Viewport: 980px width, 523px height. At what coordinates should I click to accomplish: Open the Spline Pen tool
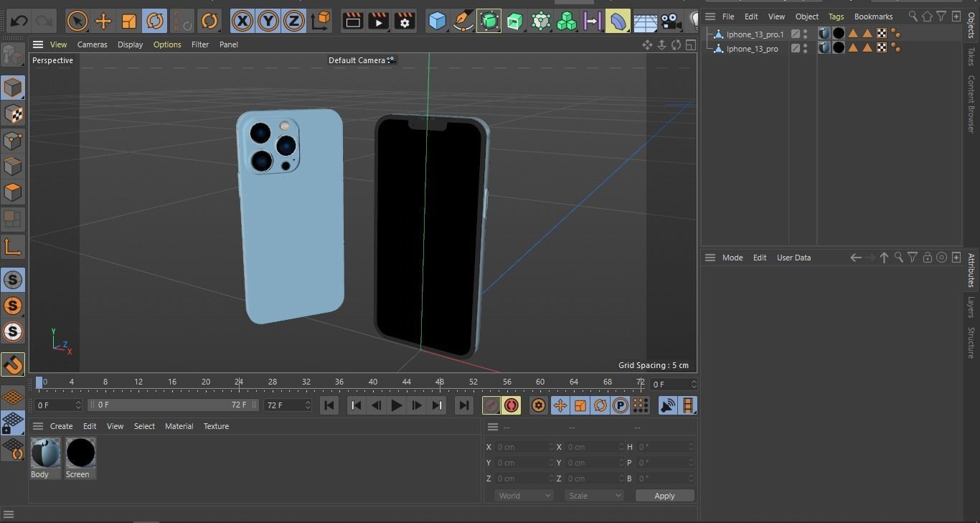[x=463, y=21]
